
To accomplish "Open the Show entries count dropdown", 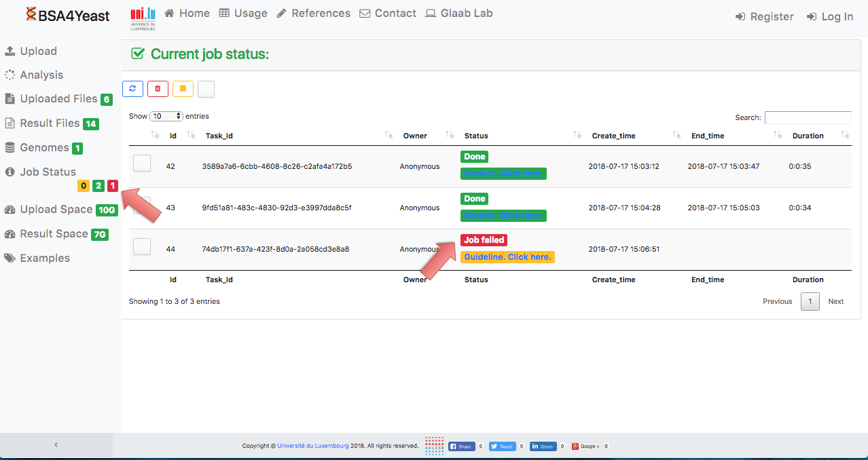I will pos(166,116).
